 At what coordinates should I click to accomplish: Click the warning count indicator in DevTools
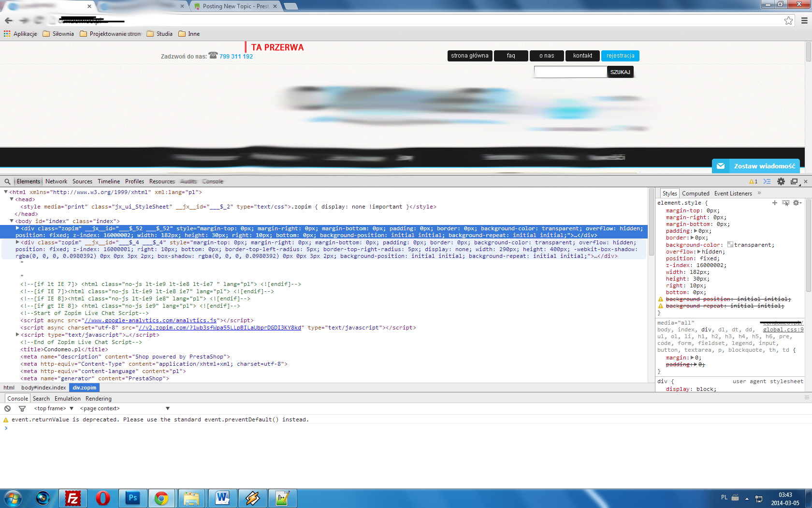754,181
